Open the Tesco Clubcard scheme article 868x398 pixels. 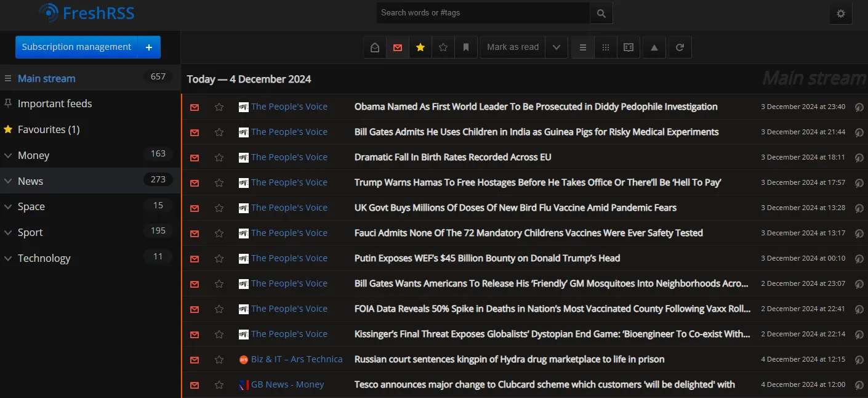[x=544, y=384]
